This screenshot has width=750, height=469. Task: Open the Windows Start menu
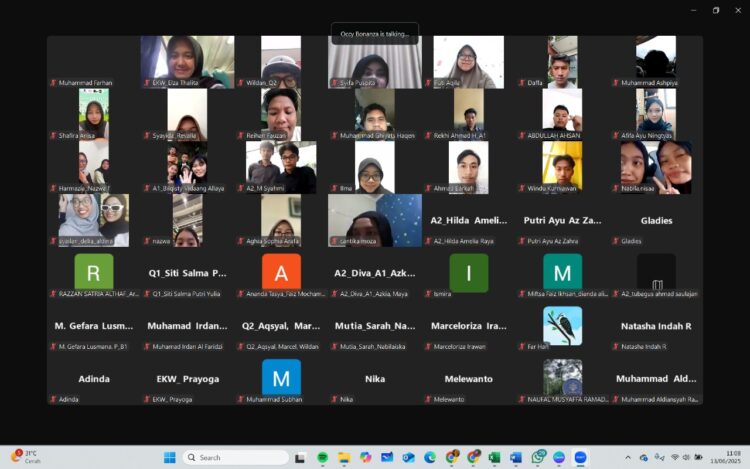pos(169,457)
